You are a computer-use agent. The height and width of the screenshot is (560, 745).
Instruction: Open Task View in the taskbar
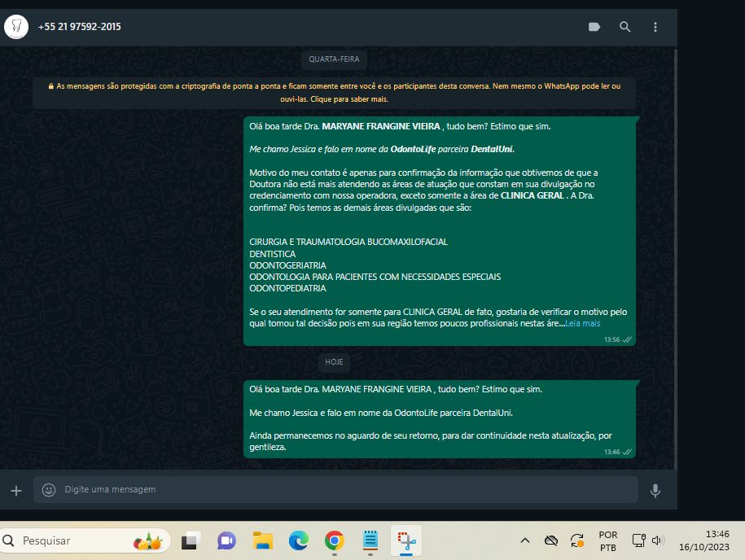point(191,540)
